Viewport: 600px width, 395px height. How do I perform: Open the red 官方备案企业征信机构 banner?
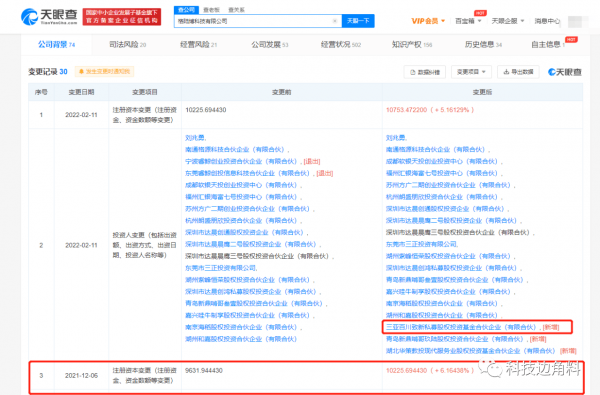point(122,17)
